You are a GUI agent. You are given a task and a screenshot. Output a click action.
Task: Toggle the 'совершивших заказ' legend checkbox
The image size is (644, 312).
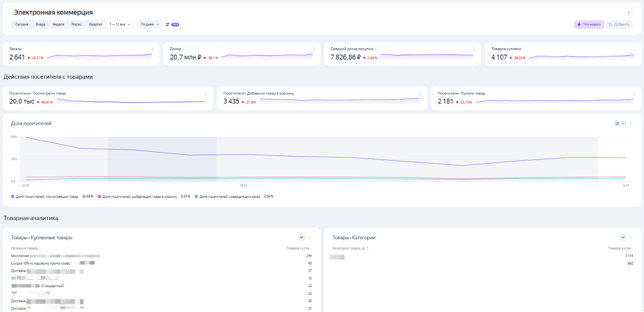196,197
